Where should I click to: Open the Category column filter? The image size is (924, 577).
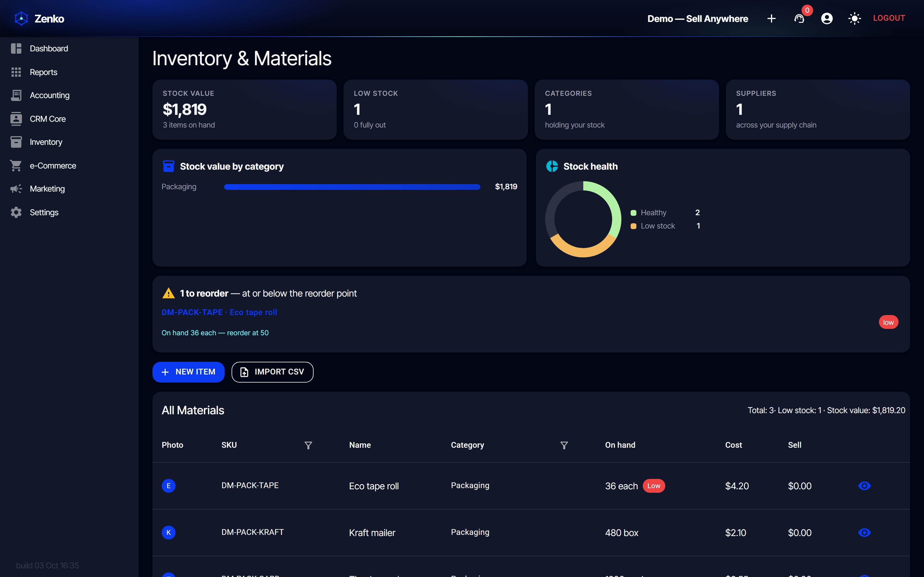[x=564, y=445]
